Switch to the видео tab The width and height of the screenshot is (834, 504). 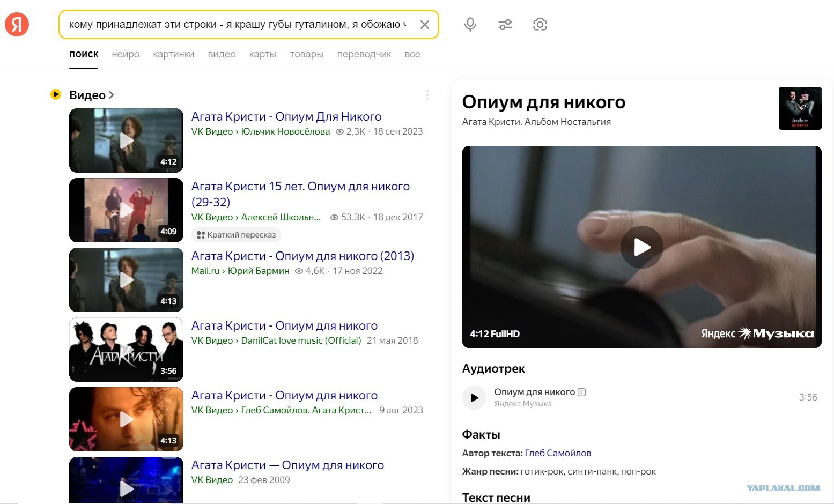222,54
